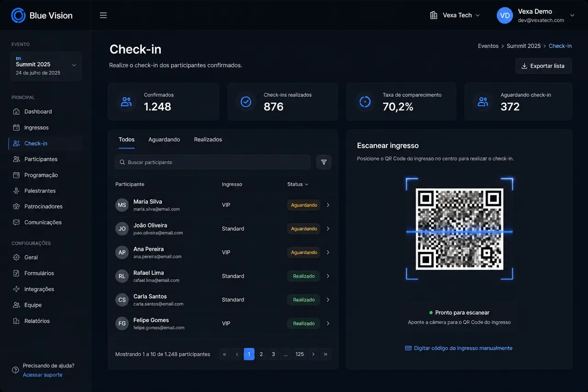Image resolution: width=588 pixels, height=392 pixels.
Task: Click the Palestrantes microphone icon in sidebar
Action: pos(17,190)
